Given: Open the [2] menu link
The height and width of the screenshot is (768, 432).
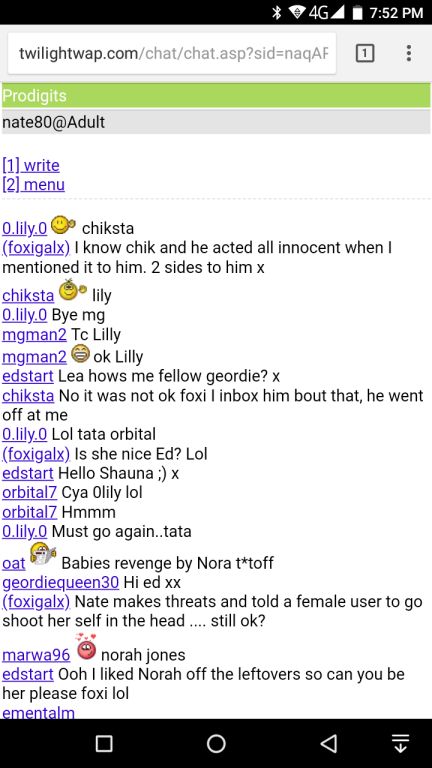Looking at the screenshot, I should pyautogui.click(x=33, y=185).
